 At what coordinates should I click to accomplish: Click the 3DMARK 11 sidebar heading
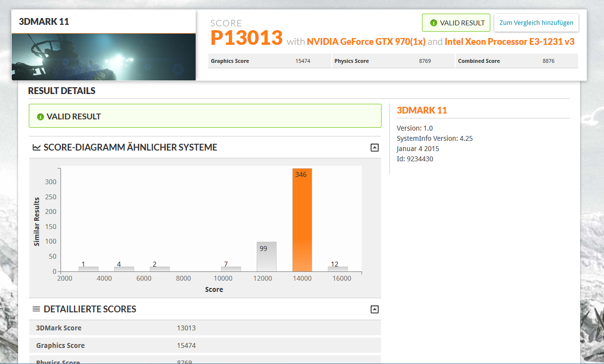(422, 111)
